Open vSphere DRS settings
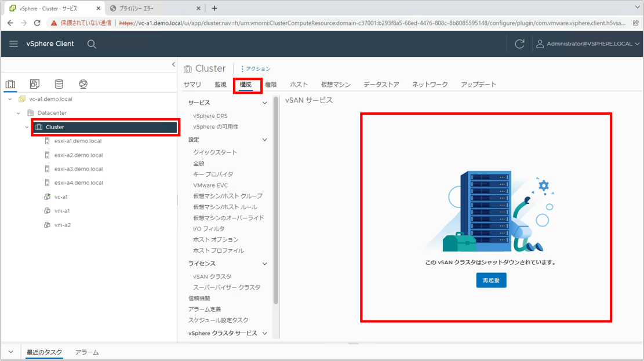644x361 pixels. point(210,116)
